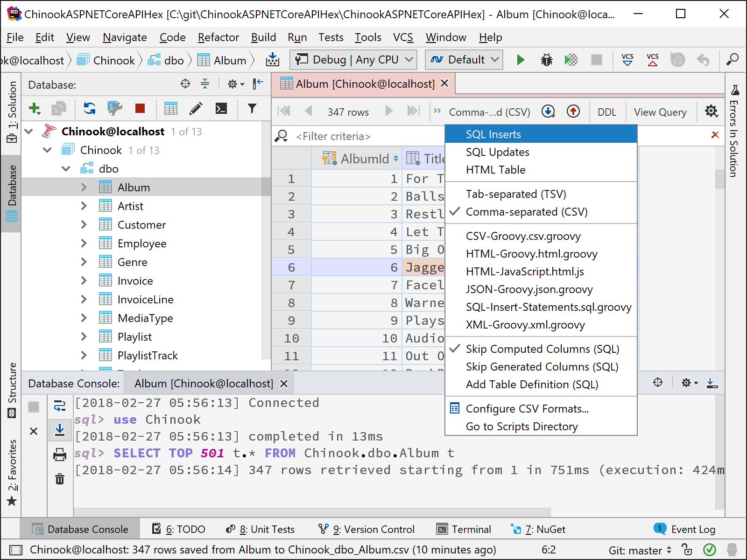This screenshot has height=560, width=747.
Task: Click the Edit source pencil icon
Action: click(196, 109)
